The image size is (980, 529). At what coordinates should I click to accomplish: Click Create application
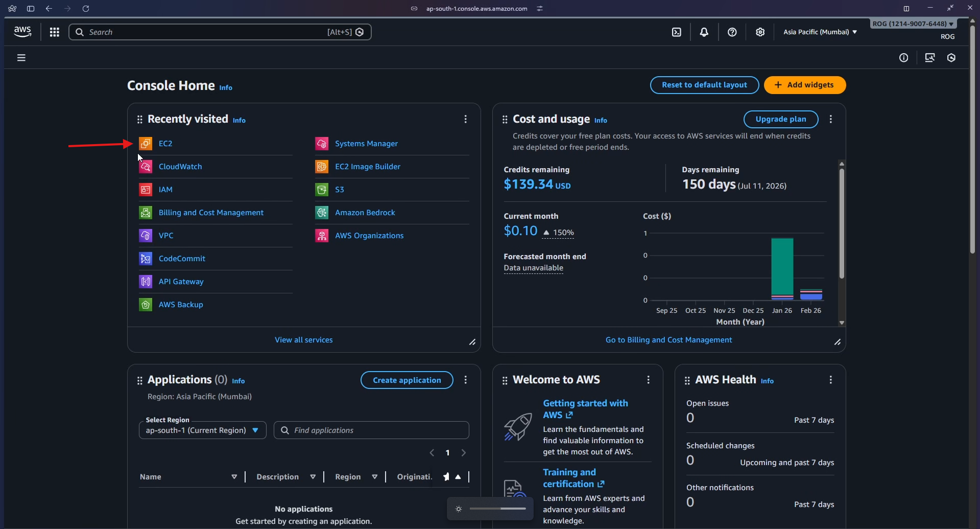tap(407, 380)
